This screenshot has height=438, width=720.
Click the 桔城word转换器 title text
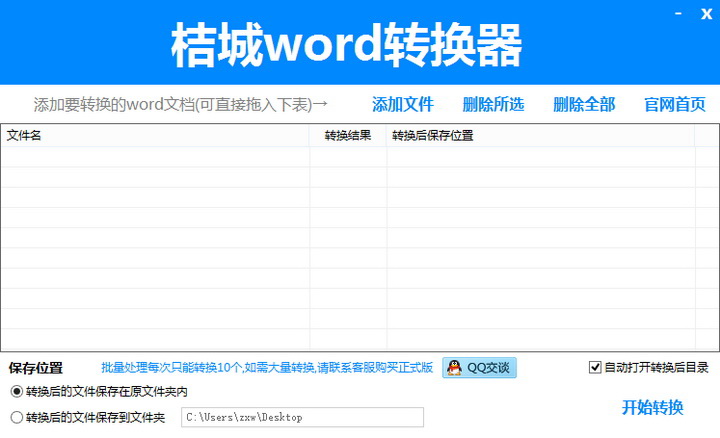coord(347,45)
